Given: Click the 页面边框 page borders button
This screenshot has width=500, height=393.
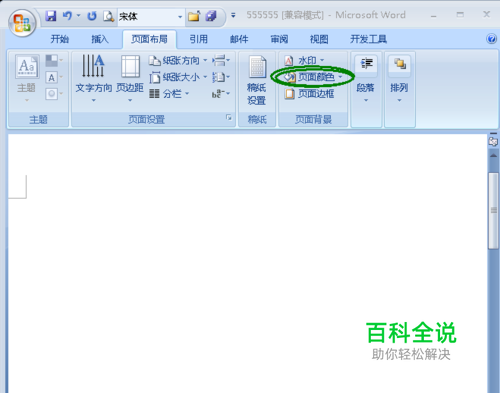Looking at the screenshot, I should 309,94.
